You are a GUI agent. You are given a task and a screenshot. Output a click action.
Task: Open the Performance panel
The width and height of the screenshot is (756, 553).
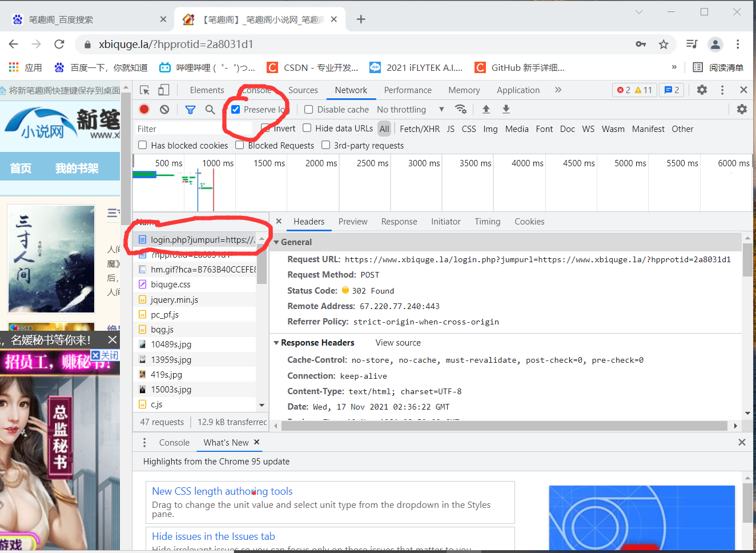408,90
